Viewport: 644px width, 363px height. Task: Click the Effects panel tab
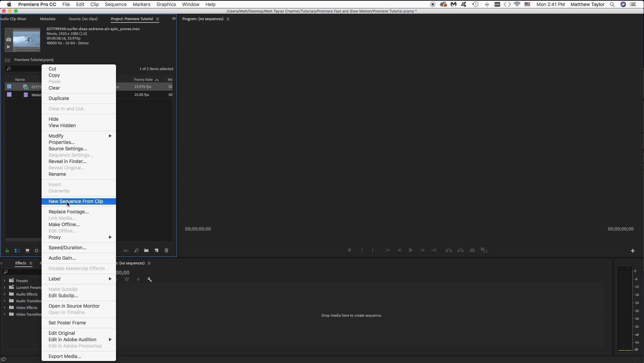pos(21,263)
